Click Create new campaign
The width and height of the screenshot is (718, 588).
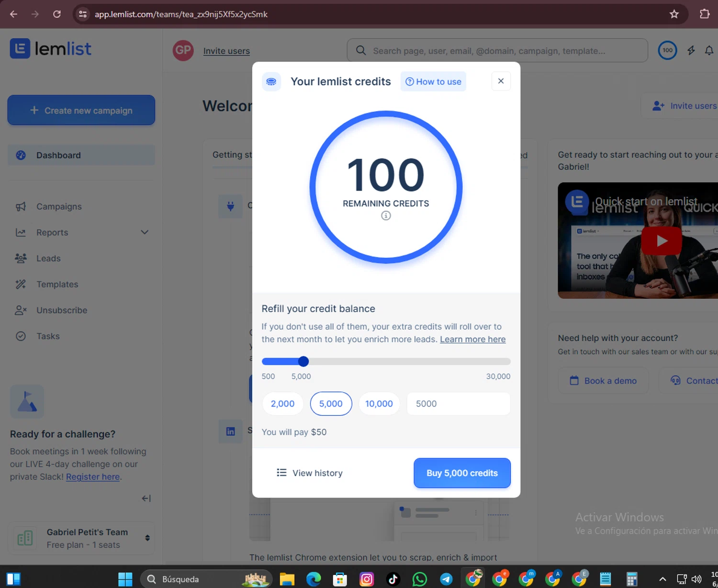81,110
